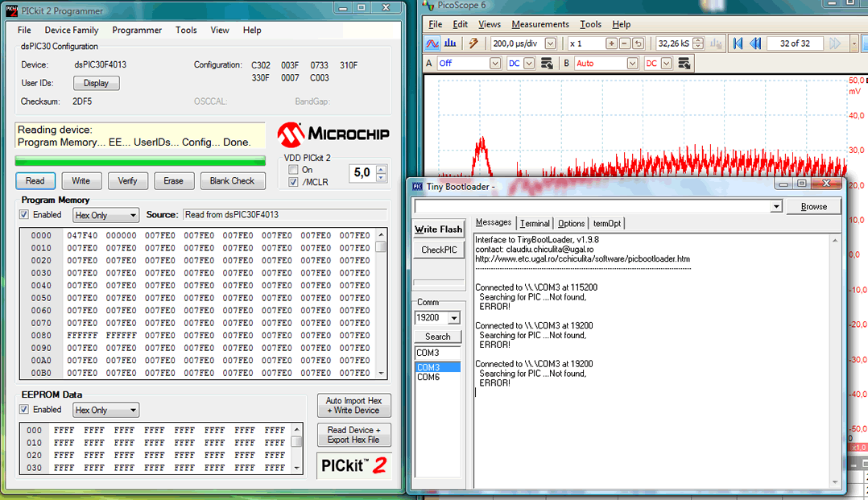868x500 pixels.
Task: Click Program Memory vertical scrollbar
Action: tap(381, 304)
